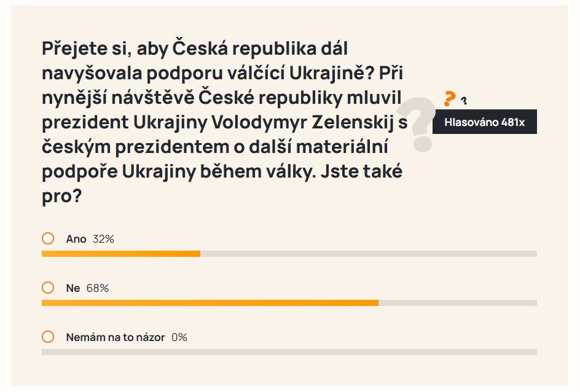Click the 32% result percentage
This screenshot has width=580, height=392.
(x=103, y=239)
